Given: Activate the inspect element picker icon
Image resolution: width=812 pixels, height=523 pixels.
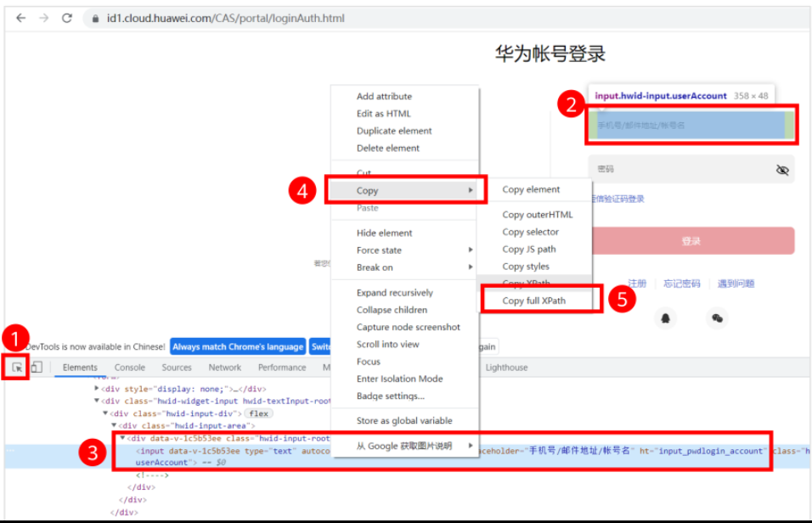Looking at the screenshot, I should pyautogui.click(x=17, y=368).
